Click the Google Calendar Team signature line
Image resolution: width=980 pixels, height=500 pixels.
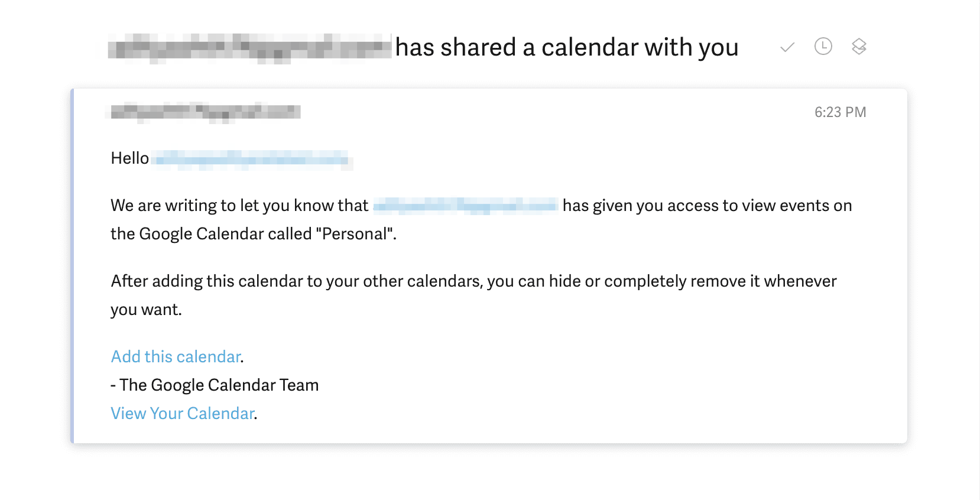click(x=214, y=385)
